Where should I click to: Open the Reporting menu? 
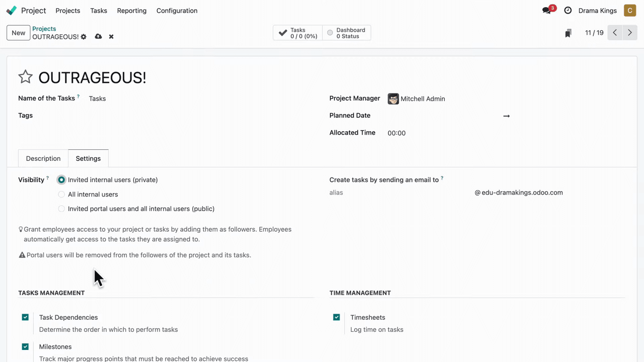point(132,11)
